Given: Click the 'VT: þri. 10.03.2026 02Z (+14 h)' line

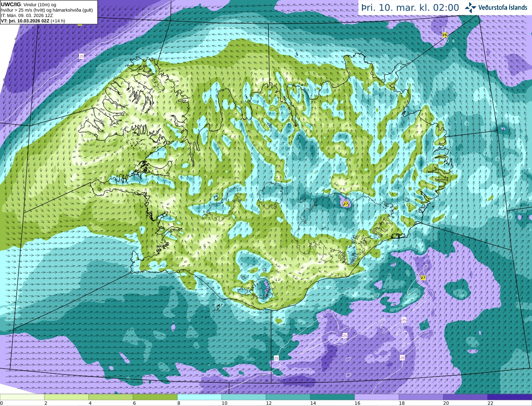Looking at the screenshot, I should click(33, 21).
